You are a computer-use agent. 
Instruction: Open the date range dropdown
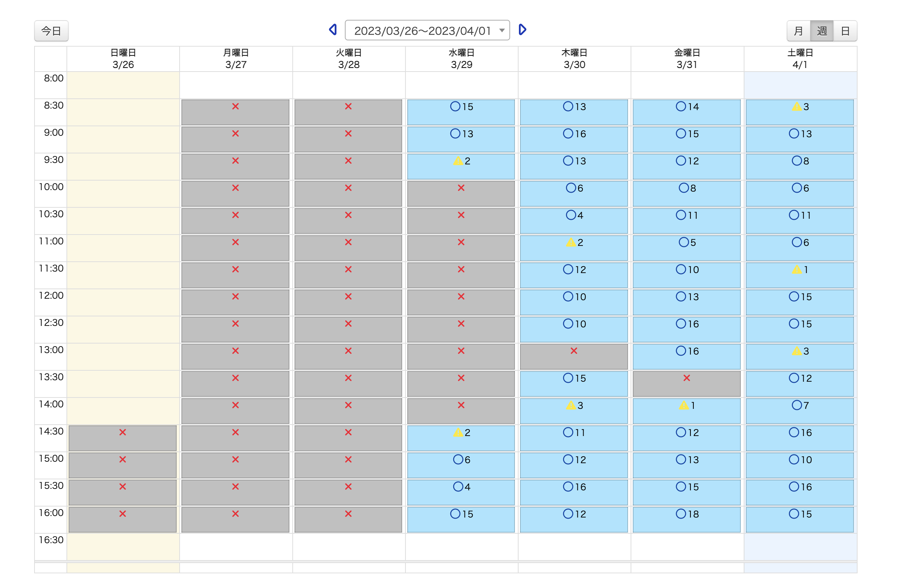point(427,30)
